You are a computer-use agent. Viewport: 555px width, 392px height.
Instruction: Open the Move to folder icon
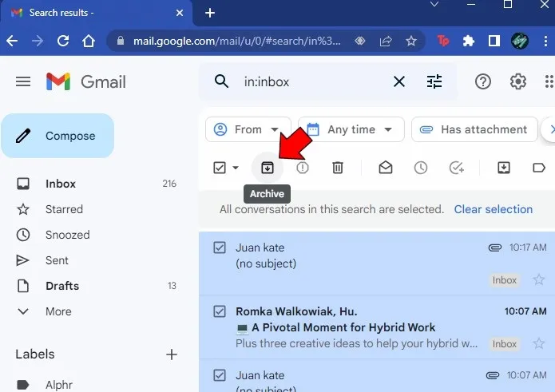tap(504, 168)
